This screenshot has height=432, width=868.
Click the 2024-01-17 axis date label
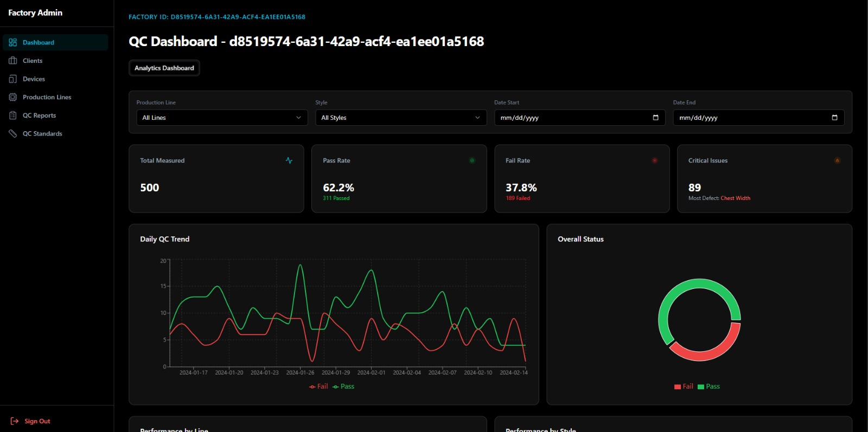click(194, 372)
